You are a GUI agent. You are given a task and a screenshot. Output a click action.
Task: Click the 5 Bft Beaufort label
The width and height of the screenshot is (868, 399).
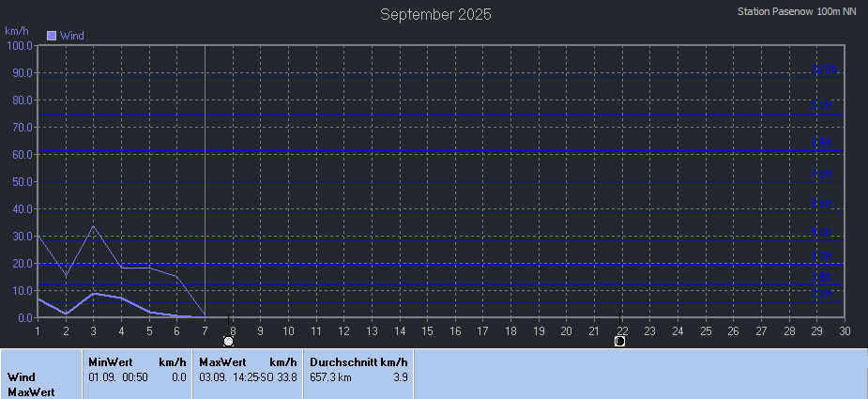(821, 232)
